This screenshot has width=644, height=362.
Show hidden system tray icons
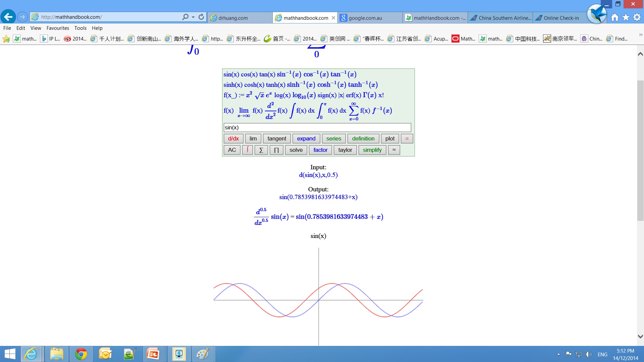[x=558, y=354]
